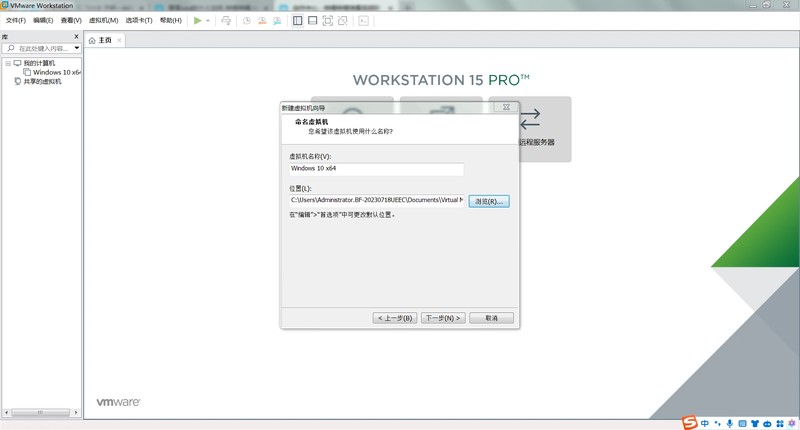
Task: Take a snapshot using the clock toolbar icon
Action: (247, 20)
